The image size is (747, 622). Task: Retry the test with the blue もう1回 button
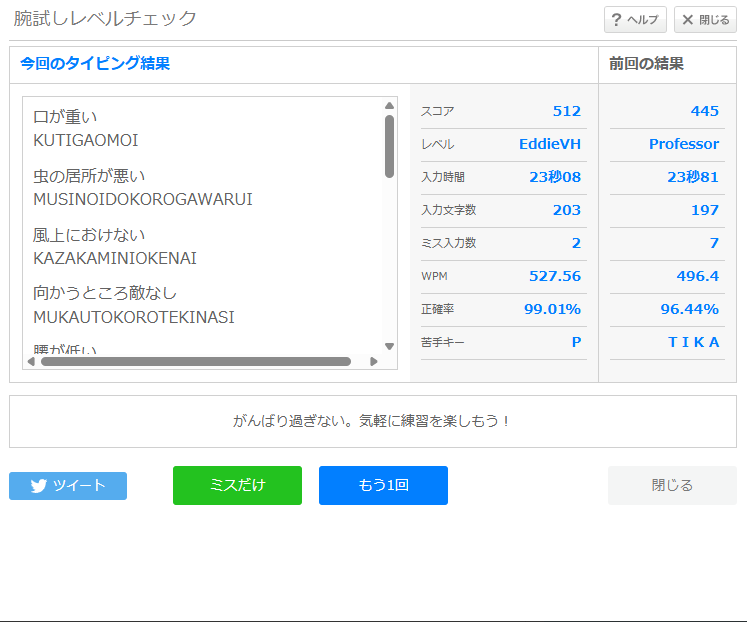383,486
